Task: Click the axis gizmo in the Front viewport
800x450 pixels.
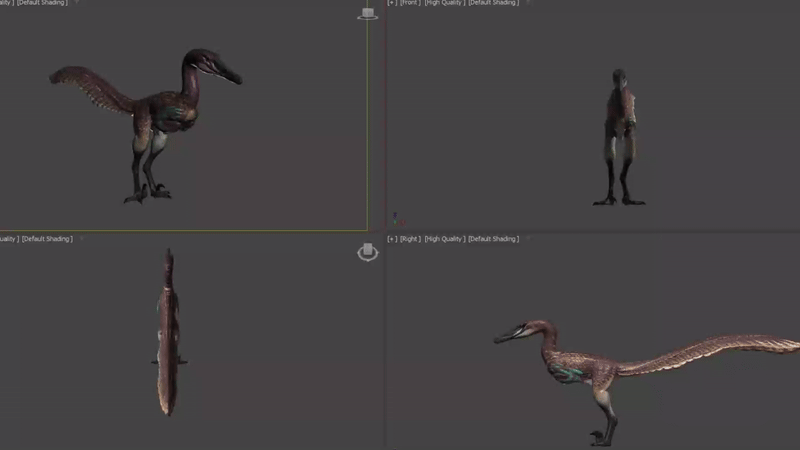Action: pos(395,219)
